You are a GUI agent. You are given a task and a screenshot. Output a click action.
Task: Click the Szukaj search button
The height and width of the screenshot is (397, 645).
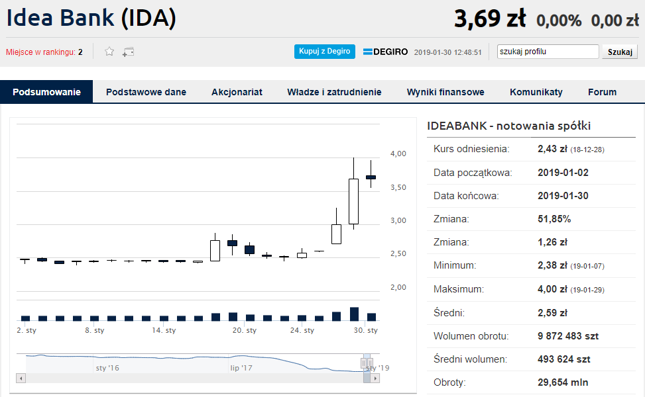point(620,52)
